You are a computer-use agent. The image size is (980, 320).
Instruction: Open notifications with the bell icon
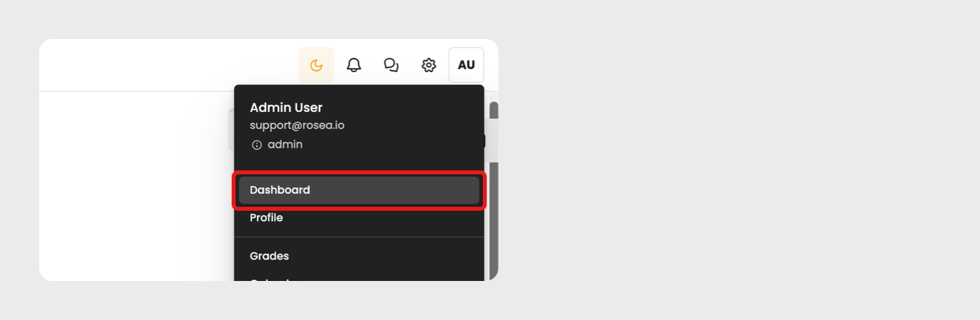click(x=353, y=65)
